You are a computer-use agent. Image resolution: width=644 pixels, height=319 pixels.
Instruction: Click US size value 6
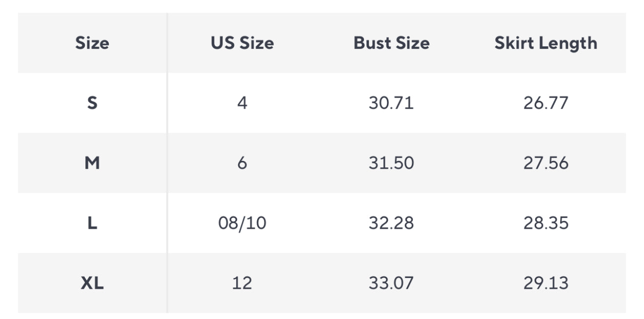pos(242,163)
